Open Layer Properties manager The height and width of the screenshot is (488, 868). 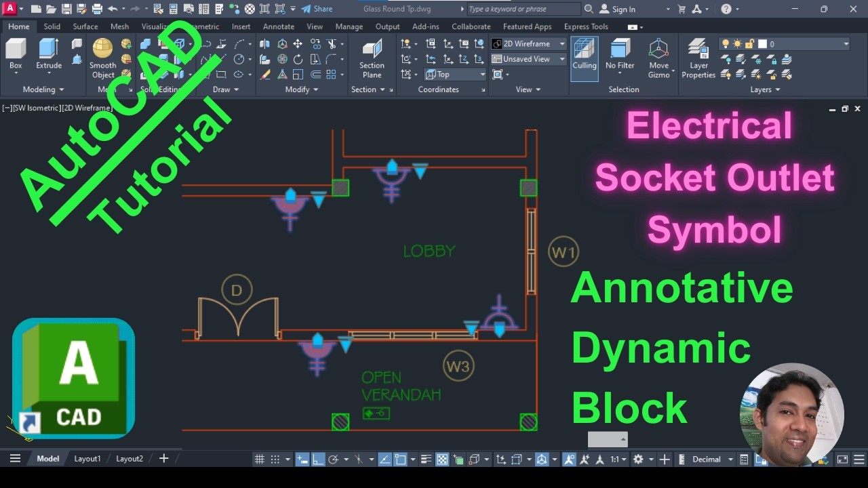pos(698,59)
